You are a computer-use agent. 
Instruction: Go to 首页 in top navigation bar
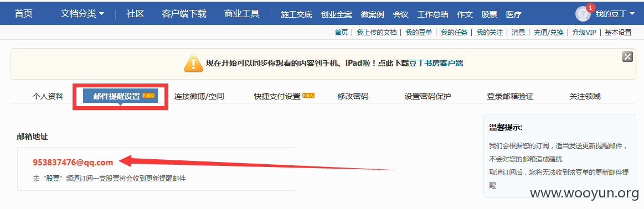pos(24,13)
